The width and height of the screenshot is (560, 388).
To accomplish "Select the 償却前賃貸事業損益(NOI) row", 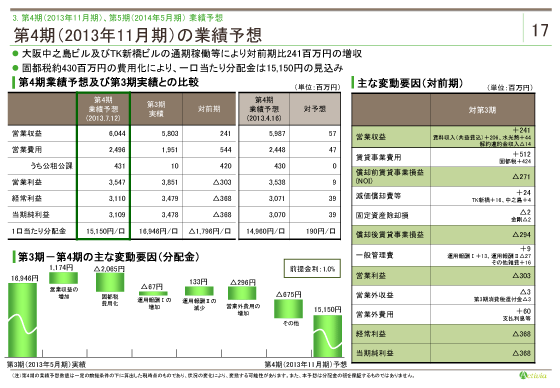I will point(443,176).
